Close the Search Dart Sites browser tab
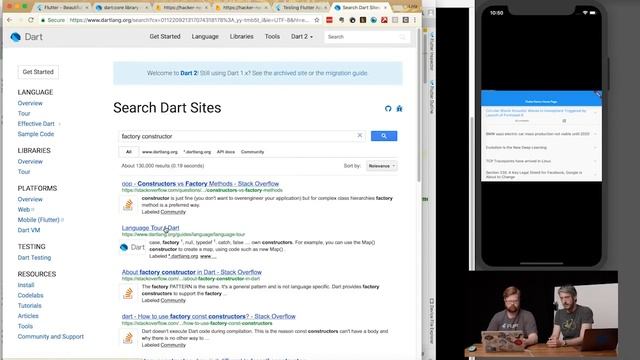Screen dimensions: 640x360 click(x=385, y=8)
